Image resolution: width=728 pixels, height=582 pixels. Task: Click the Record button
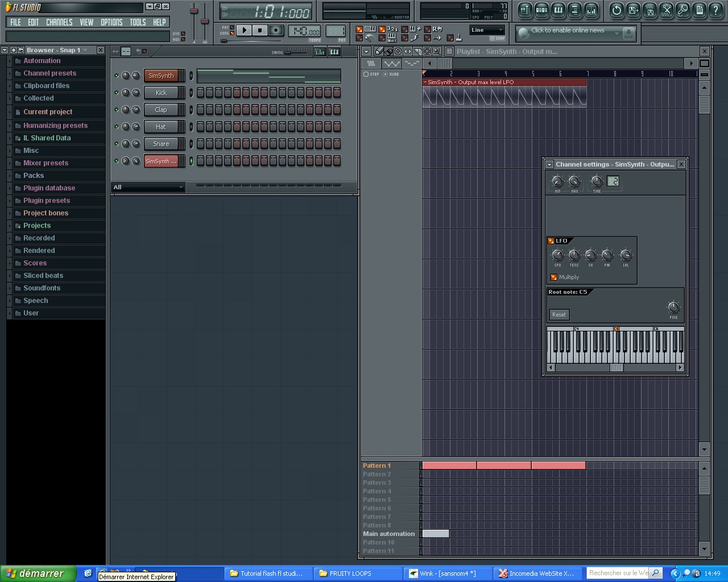[276, 30]
